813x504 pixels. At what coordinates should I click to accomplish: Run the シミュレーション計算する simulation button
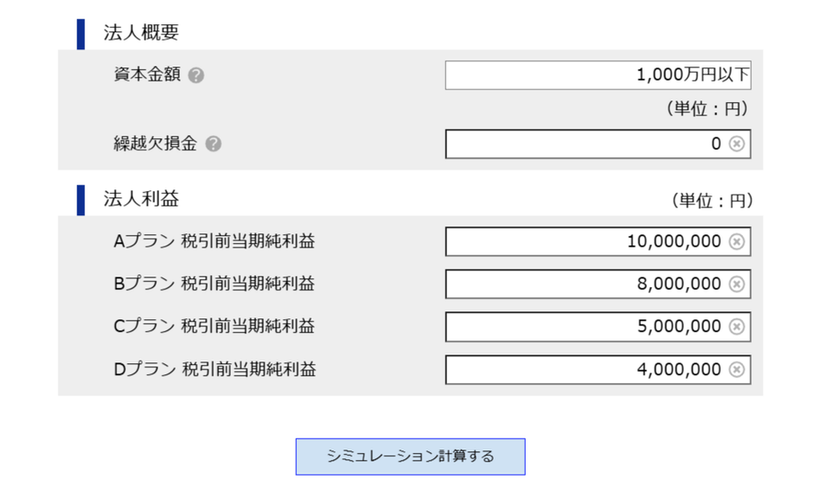tap(411, 456)
